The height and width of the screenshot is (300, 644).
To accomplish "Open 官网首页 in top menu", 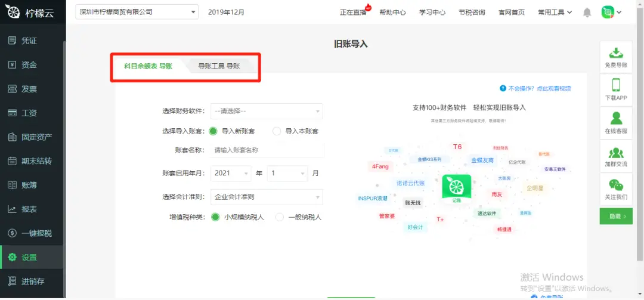I will pyautogui.click(x=512, y=13).
